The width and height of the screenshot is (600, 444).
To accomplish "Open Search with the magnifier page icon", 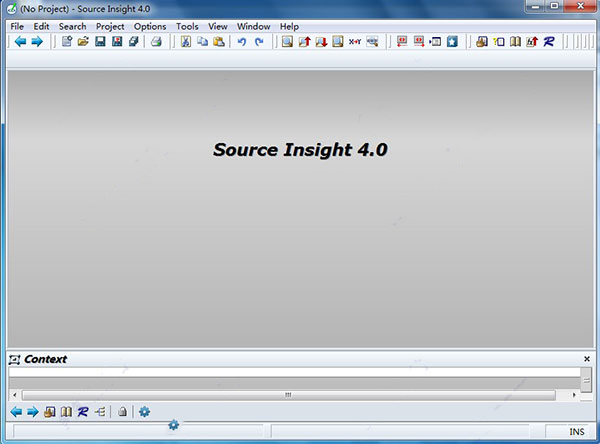I will coord(287,41).
